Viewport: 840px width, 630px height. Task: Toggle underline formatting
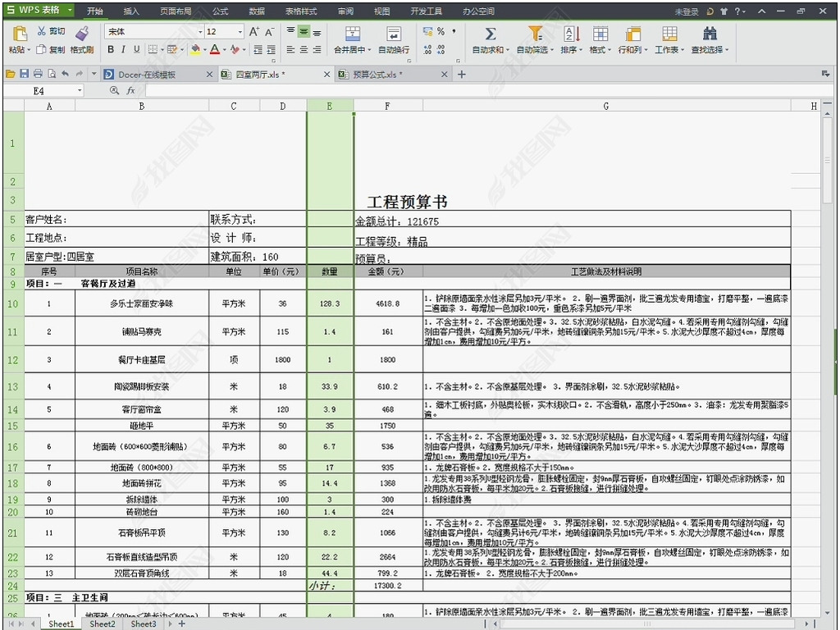[137, 49]
